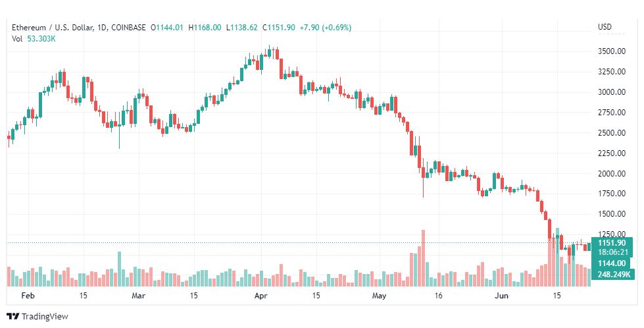Select the Vol 53.303K indicator legend
The image size is (644, 328).
tap(34, 39)
